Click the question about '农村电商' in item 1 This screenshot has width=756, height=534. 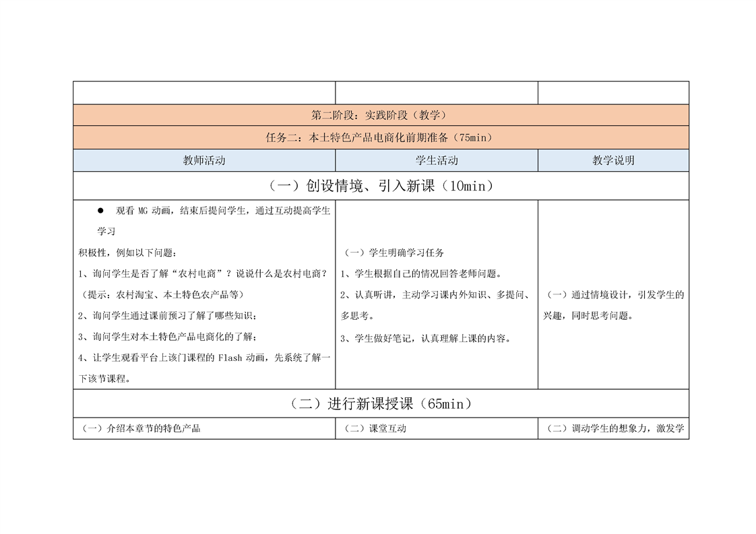(x=202, y=273)
